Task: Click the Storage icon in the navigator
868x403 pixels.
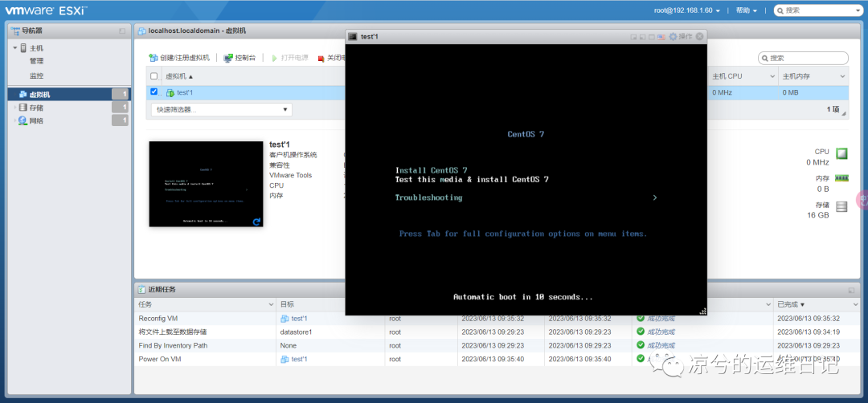Action: coord(23,108)
